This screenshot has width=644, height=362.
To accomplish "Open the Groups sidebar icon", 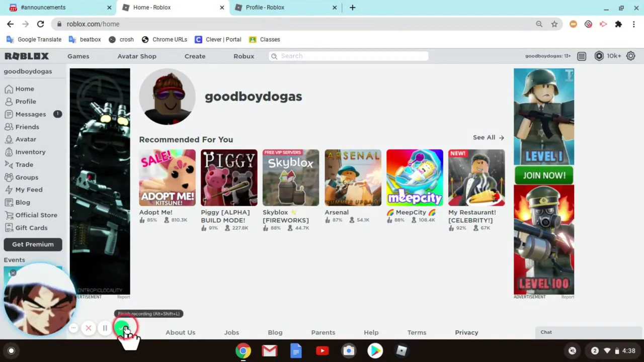I will point(9,177).
